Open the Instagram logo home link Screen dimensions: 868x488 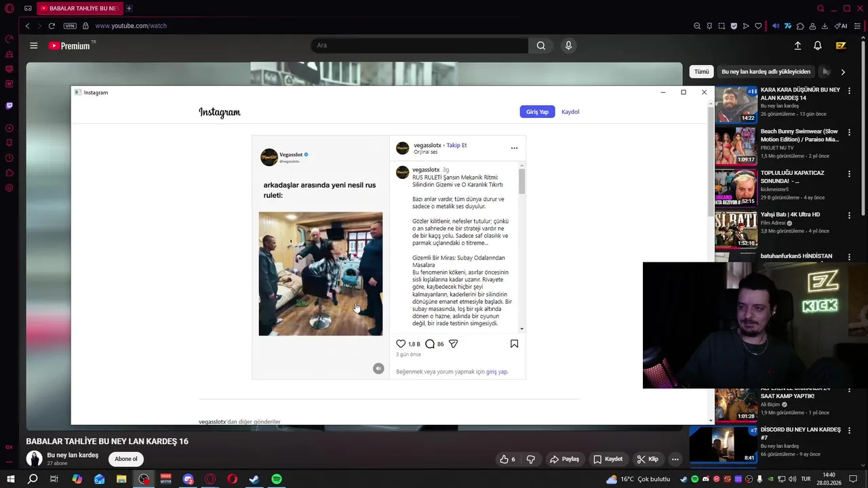click(x=220, y=113)
